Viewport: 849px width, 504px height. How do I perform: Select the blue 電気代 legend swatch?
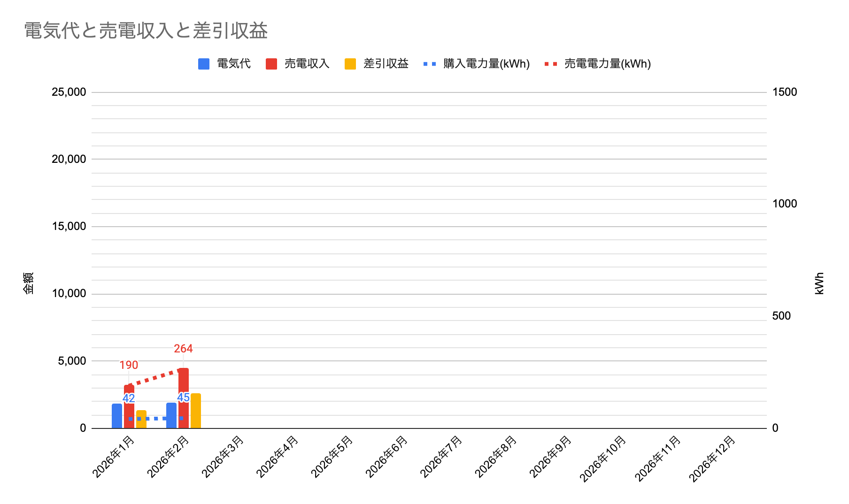[x=204, y=64]
